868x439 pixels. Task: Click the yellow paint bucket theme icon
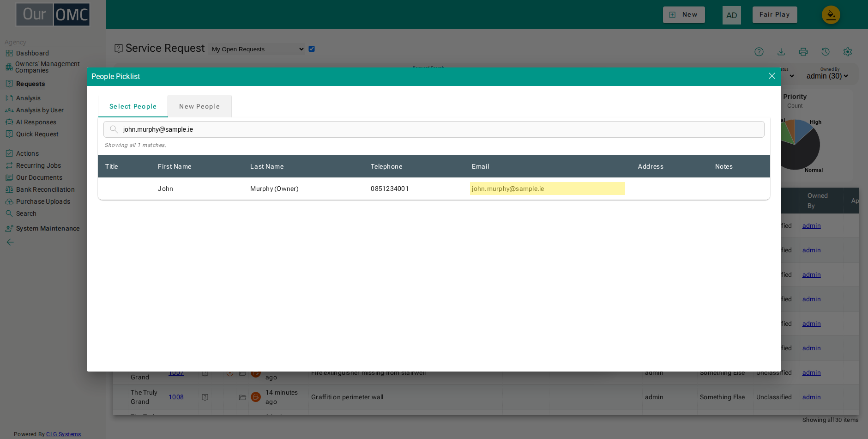(x=831, y=15)
